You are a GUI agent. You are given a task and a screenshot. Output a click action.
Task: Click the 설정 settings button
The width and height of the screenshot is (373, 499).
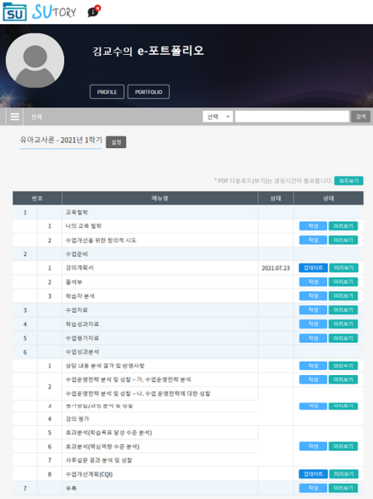click(x=116, y=142)
